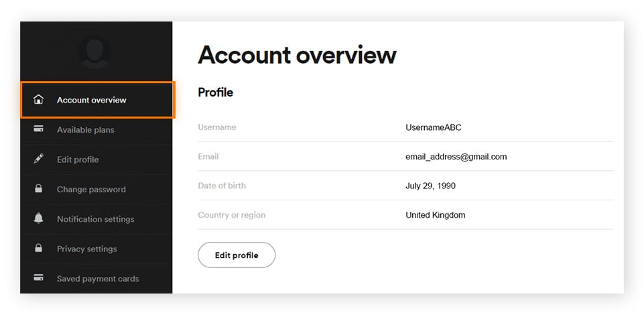Click the email_address@gmail.com value
Image resolution: width=644 pixels, height=315 pixels.
(456, 156)
